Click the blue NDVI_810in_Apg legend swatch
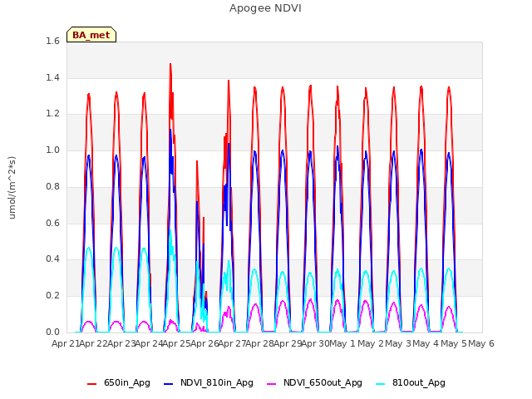532x399 pixels. [x=168, y=384]
